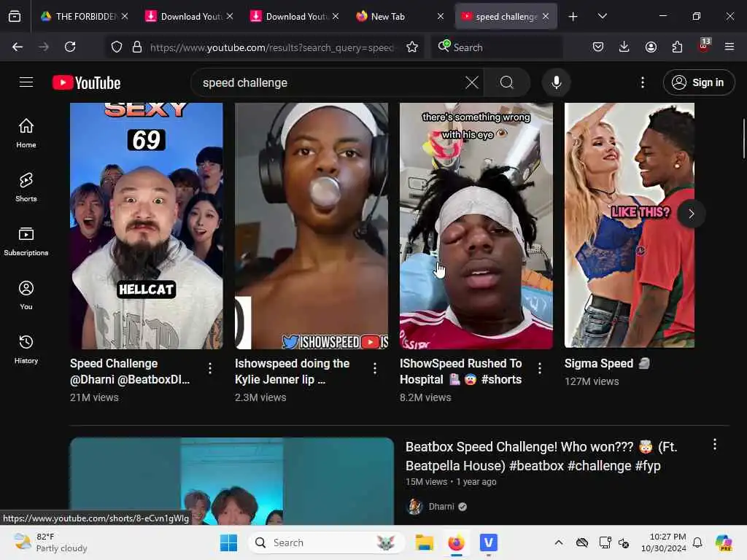
Task: Play the Sigma Speed short thumbnail
Action: 630,225
